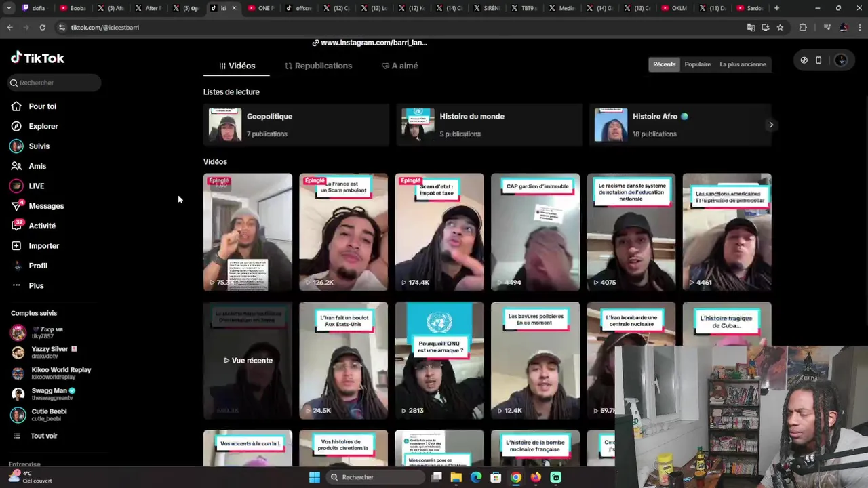Viewport: 868px width, 488px height.
Task: Open Chrome media controls icon
Action: coord(827,27)
